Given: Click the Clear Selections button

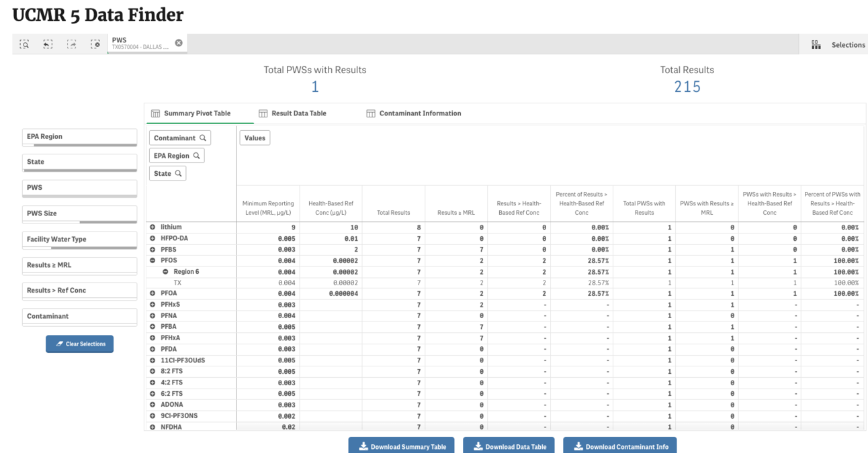Looking at the screenshot, I should pyautogui.click(x=80, y=344).
